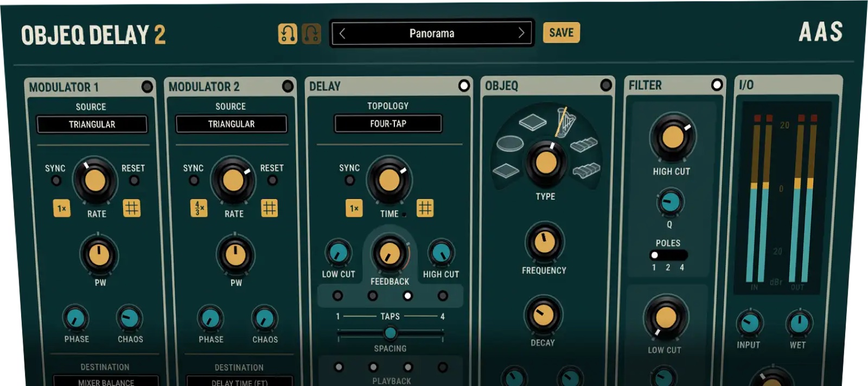Viewport: 868px width, 386px height.
Task: Click Modulator 1 PHASE knob
Action: point(76,319)
